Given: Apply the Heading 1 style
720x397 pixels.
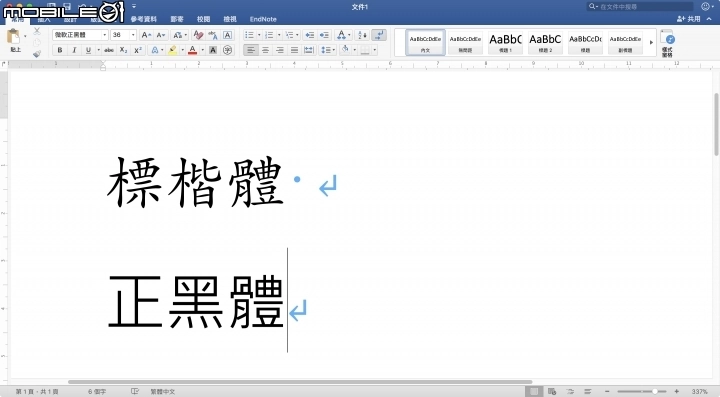Looking at the screenshot, I should click(505, 43).
